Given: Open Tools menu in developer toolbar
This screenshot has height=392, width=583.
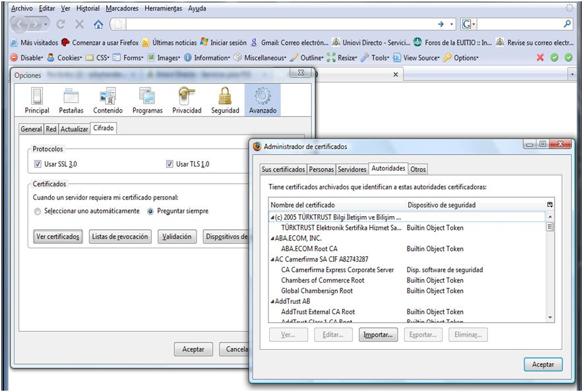Looking at the screenshot, I should point(375,57).
